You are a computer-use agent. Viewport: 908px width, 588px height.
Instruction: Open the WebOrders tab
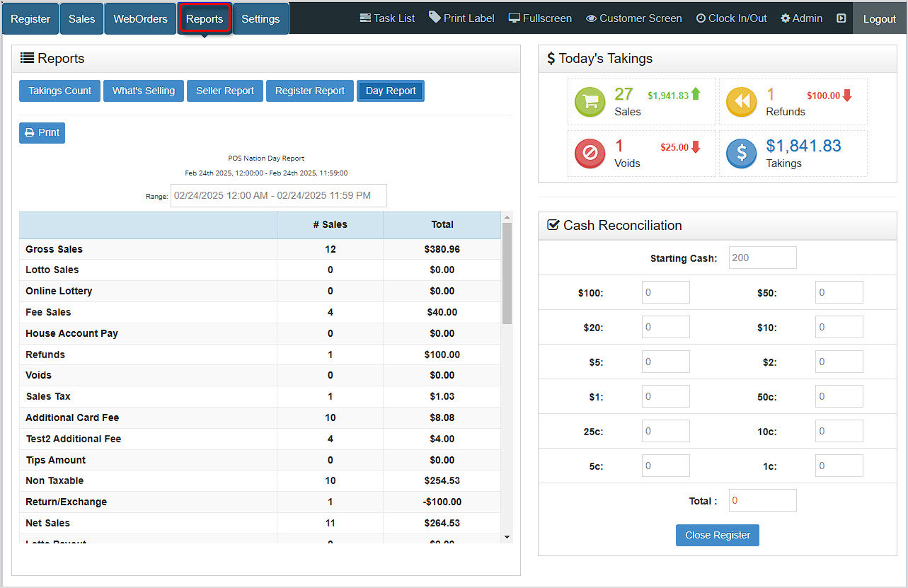[139, 19]
